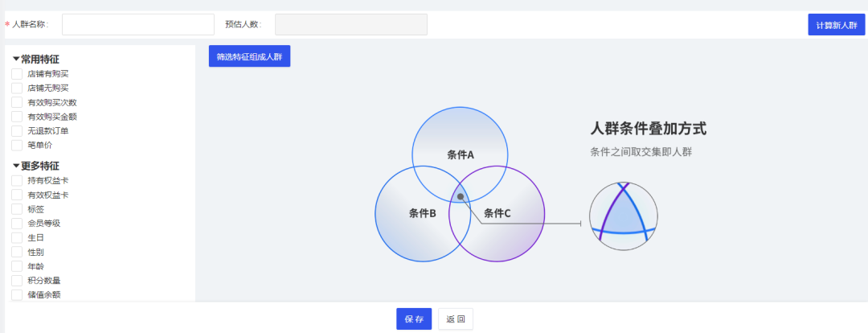This screenshot has height=333, width=868.
Task: Select the 有效购买金额 checkbox
Action: point(17,117)
